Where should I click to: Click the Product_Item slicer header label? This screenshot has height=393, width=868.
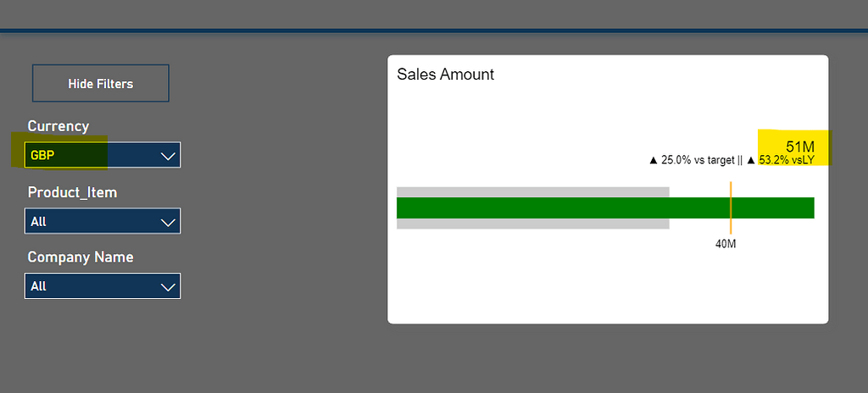tap(72, 192)
